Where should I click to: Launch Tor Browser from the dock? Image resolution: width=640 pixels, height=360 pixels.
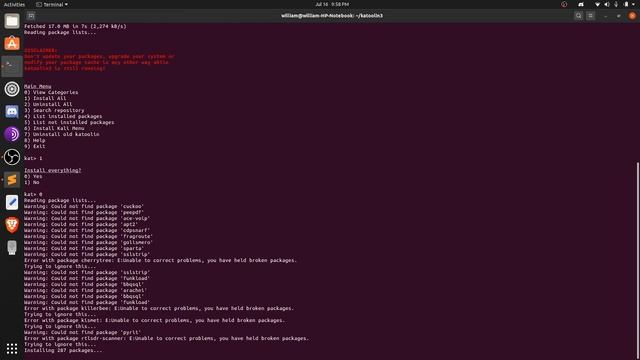12,134
